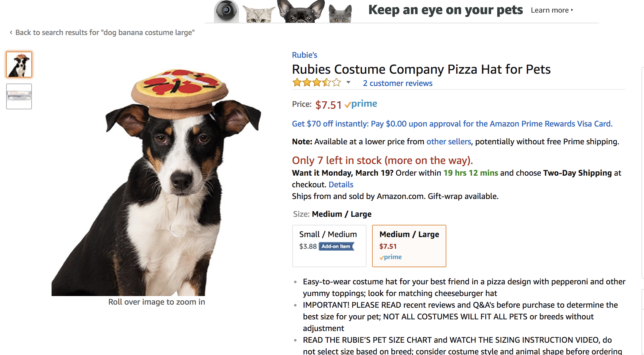The width and height of the screenshot is (644, 355).
Task: Click the Learn more arrow in banner
Action: coord(572,10)
